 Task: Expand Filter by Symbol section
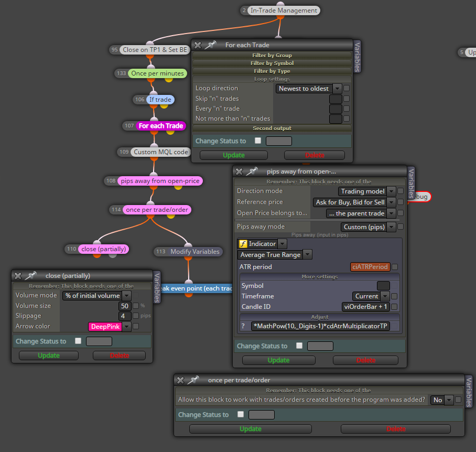click(x=272, y=63)
